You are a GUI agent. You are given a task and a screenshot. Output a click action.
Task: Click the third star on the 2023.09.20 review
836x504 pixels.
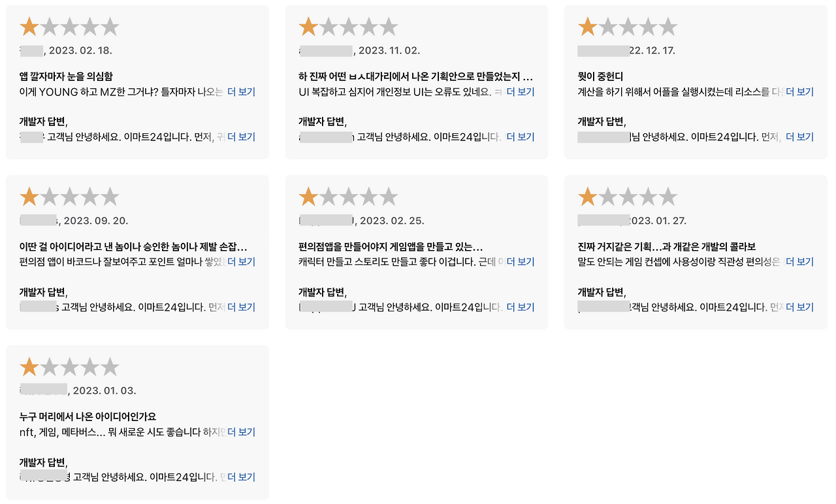coord(69,195)
